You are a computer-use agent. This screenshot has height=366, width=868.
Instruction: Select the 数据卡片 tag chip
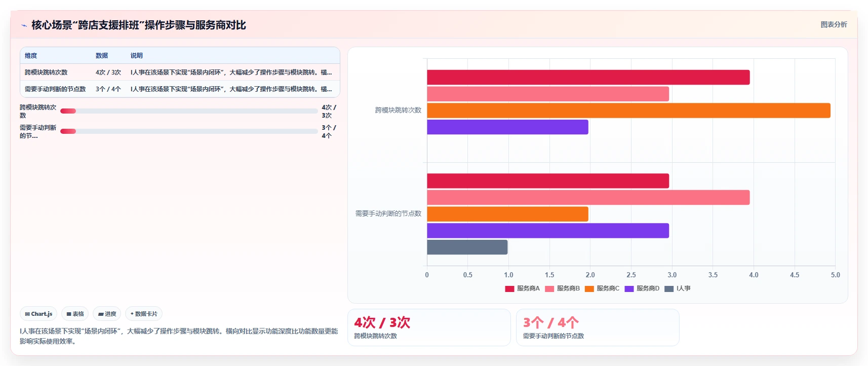point(144,314)
